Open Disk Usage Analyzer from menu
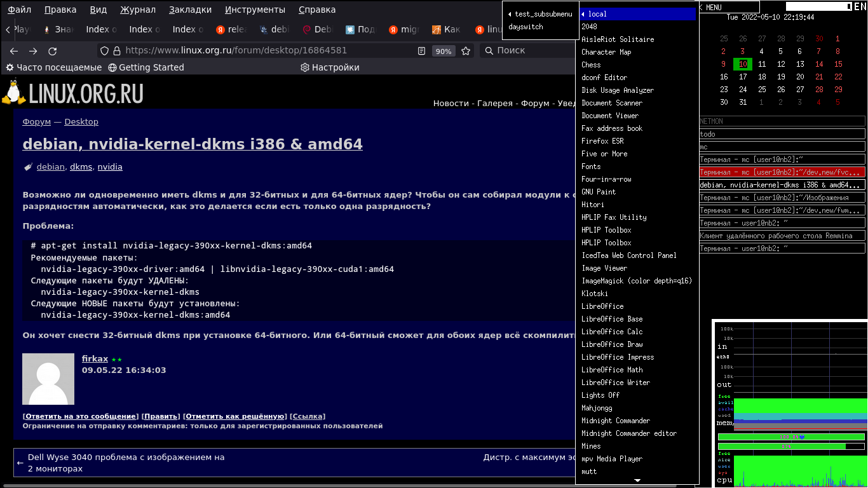The width and height of the screenshot is (868, 488). (x=637, y=90)
